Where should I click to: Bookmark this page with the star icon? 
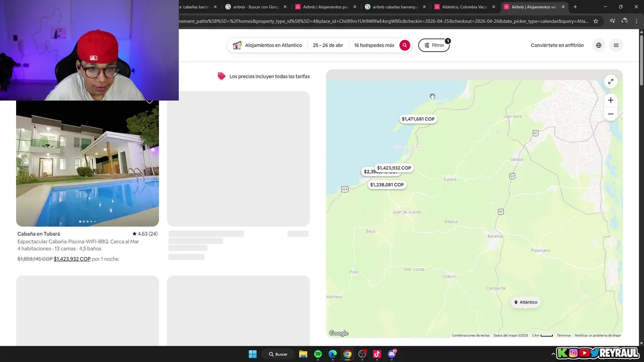coord(596,21)
